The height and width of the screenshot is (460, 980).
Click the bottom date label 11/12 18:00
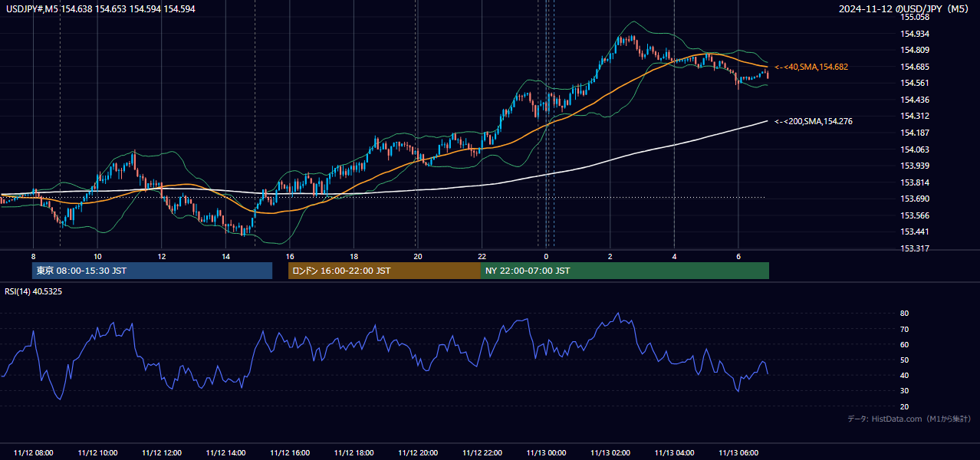tap(354, 453)
